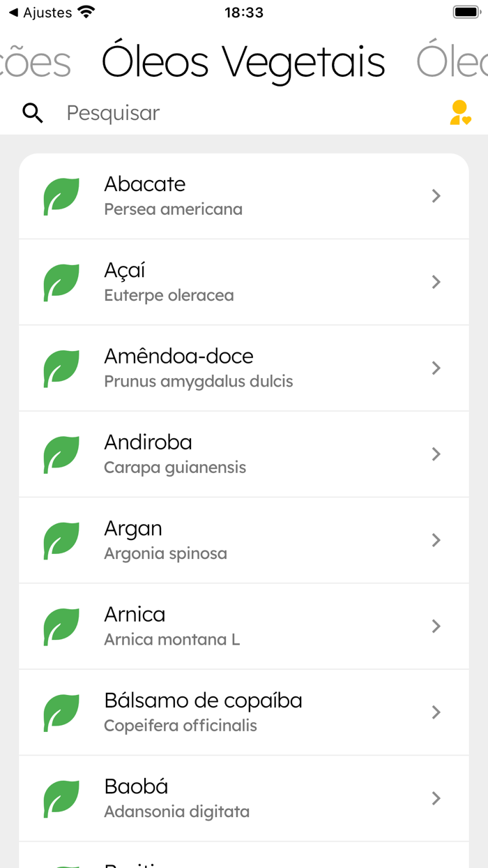Click the leaf icon beside Andiroba
The width and height of the screenshot is (488, 868).
61,454
